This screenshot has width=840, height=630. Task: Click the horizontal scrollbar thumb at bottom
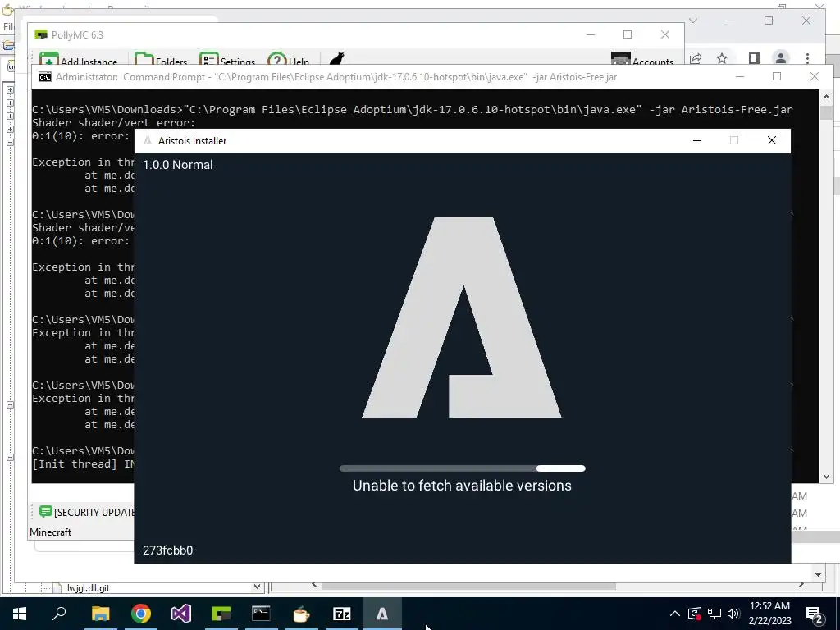[x=468, y=587]
